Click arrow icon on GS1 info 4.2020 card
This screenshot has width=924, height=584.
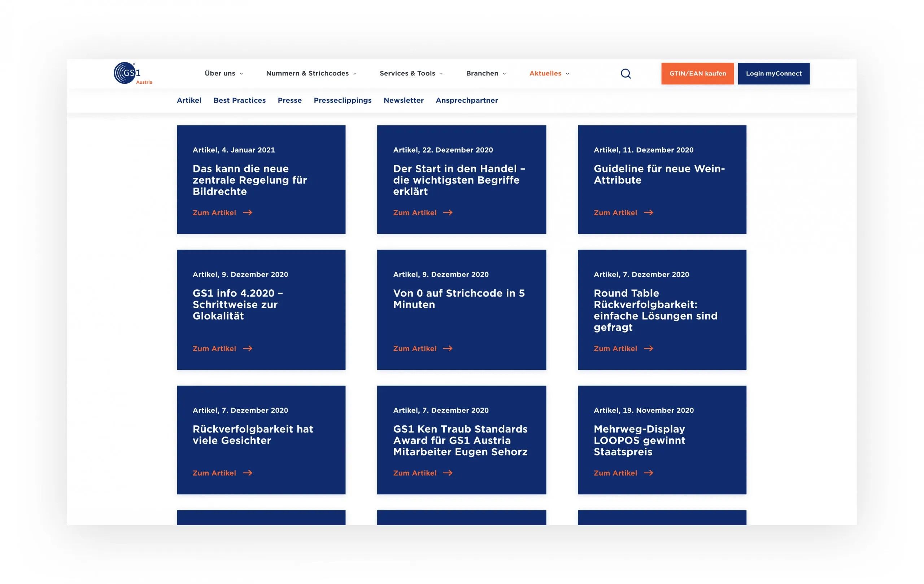pos(248,348)
